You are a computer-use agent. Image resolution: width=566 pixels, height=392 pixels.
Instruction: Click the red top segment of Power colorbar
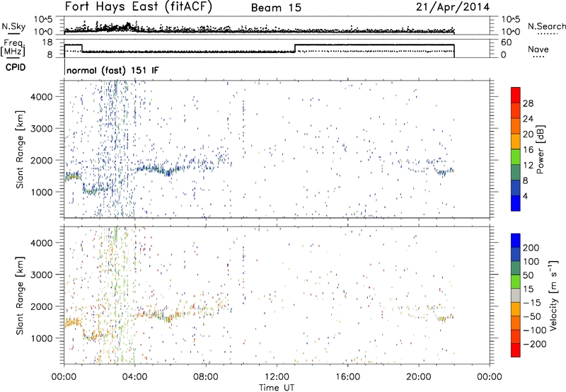(516, 95)
